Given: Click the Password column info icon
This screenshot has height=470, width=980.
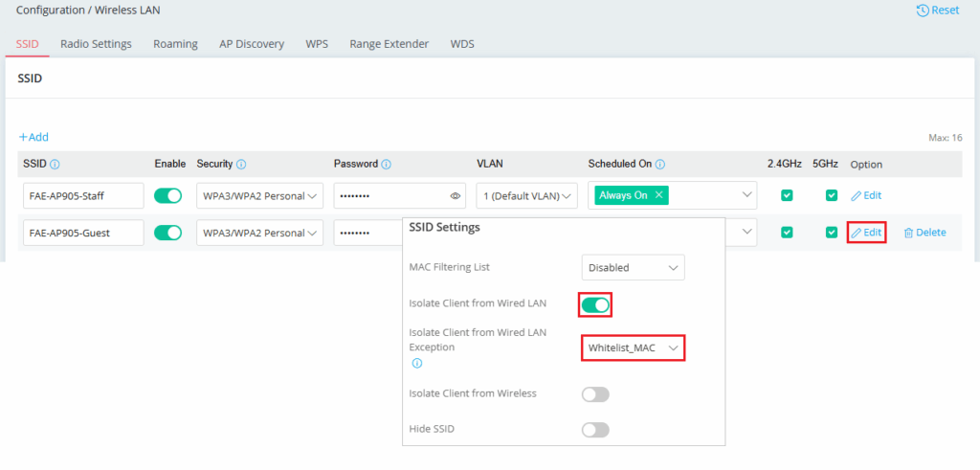Looking at the screenshot, I should (x=386, y=165).
